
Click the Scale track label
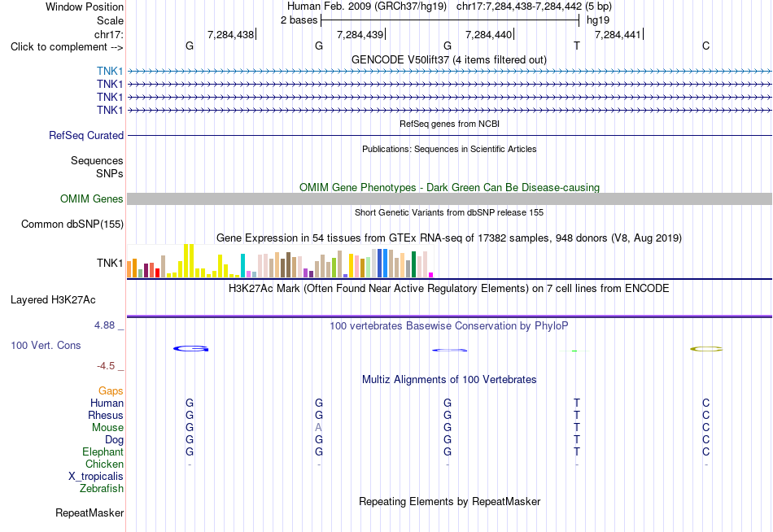coord(110,20)
